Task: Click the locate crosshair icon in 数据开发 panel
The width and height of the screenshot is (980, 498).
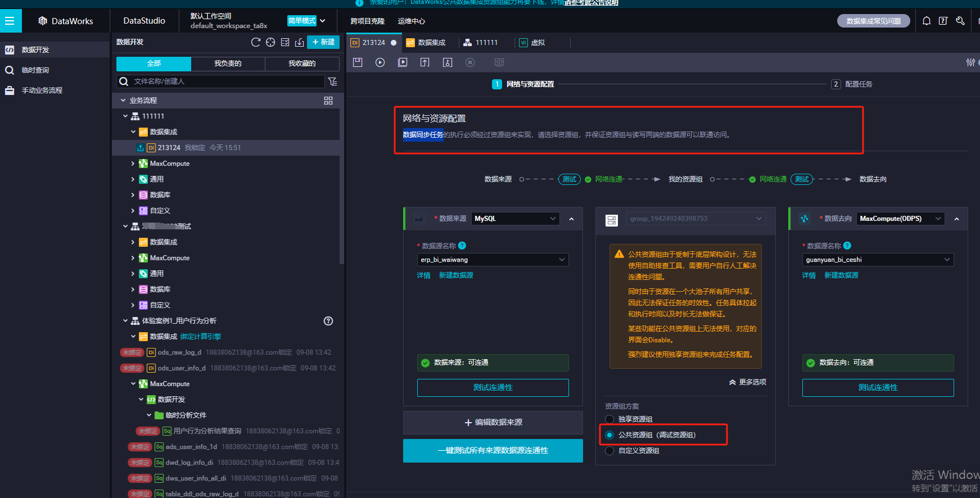Action: (270, 42)
